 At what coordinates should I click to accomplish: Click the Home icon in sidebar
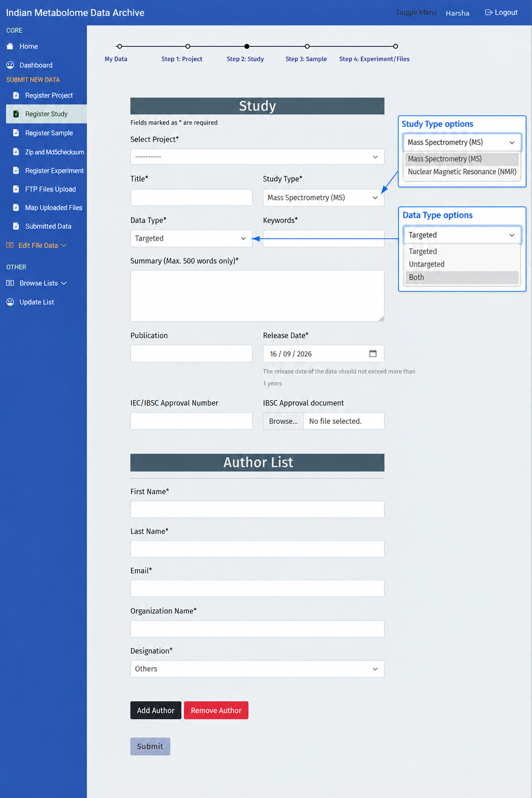(10, 46)
